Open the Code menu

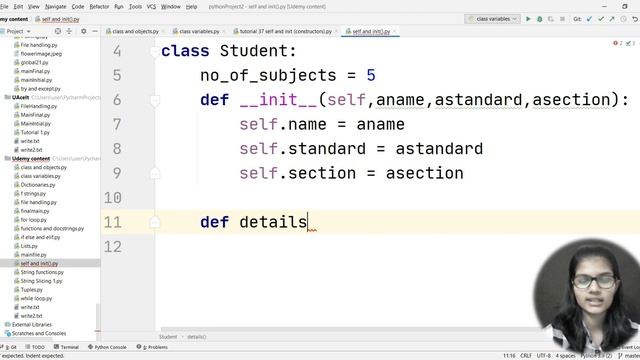point(78,7)
